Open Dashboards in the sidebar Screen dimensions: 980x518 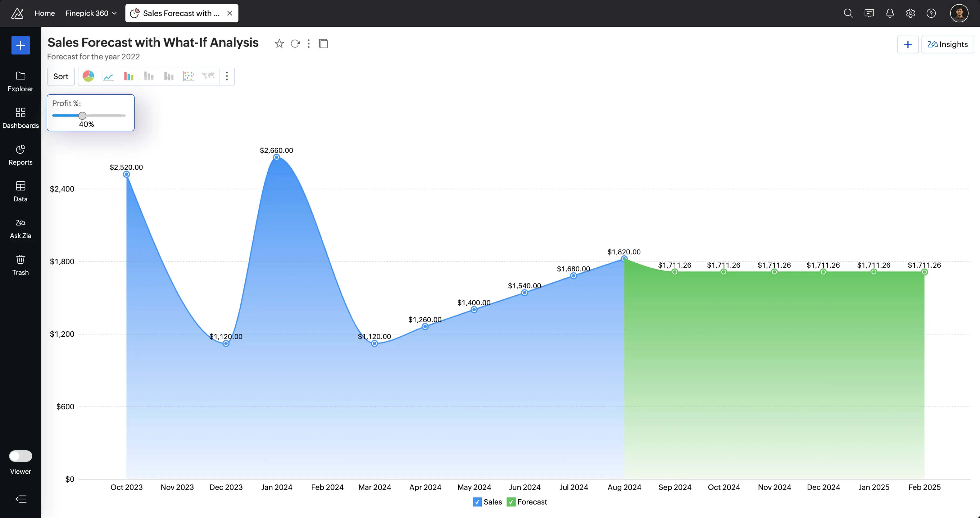[x=21, y=118]
